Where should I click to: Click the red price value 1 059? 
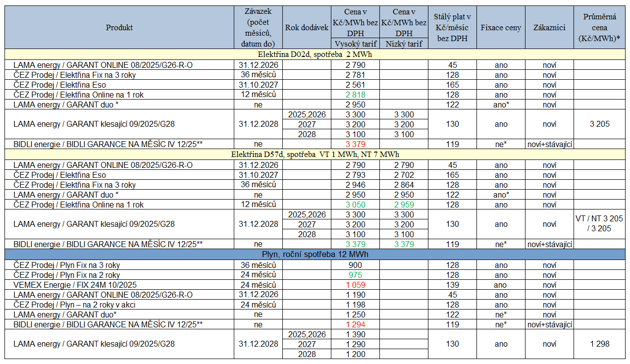point(355,285)
